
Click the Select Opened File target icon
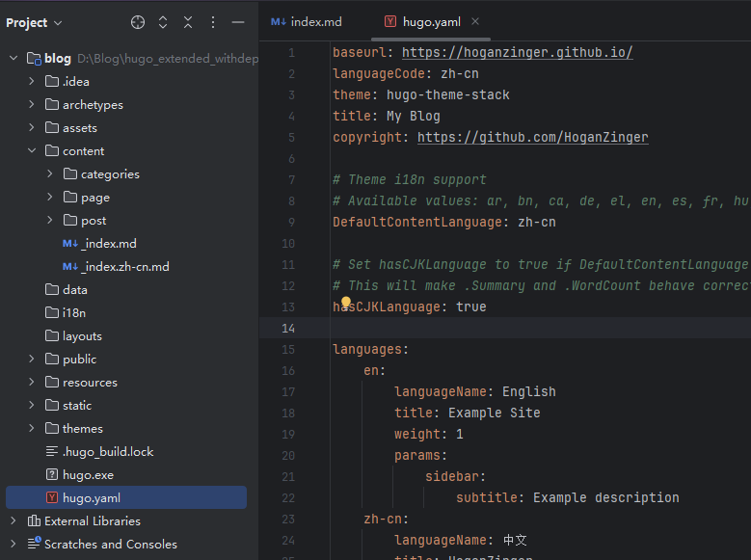click(138, 22)
